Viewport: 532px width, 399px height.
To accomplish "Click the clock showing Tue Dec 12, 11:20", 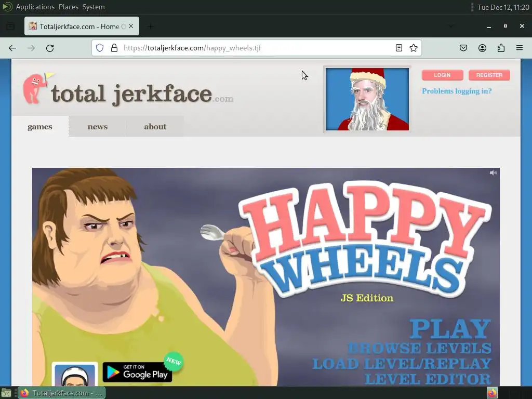I will point(503,7).
